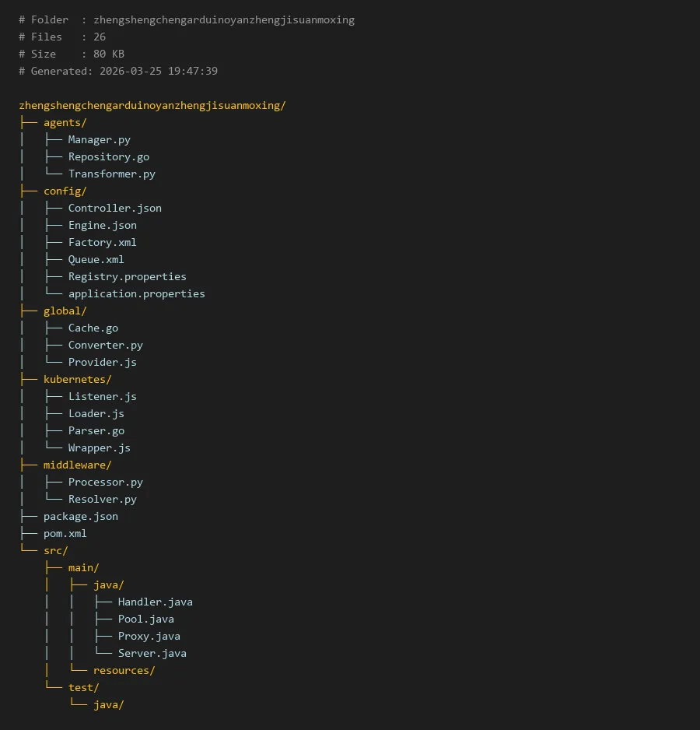700x730 pixels.
Task: Click the agents/ folder entry
Action: (x=65, y=122)
